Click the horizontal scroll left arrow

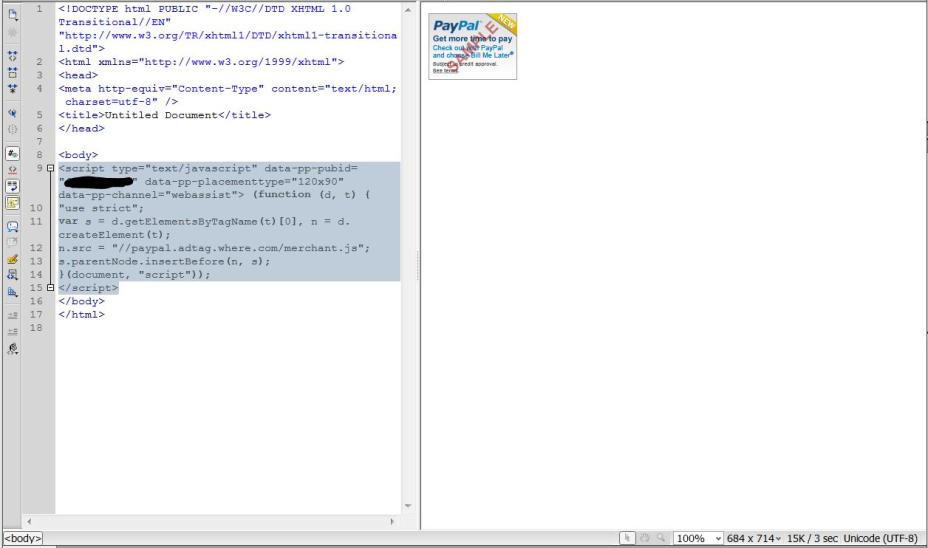point(29,521)
